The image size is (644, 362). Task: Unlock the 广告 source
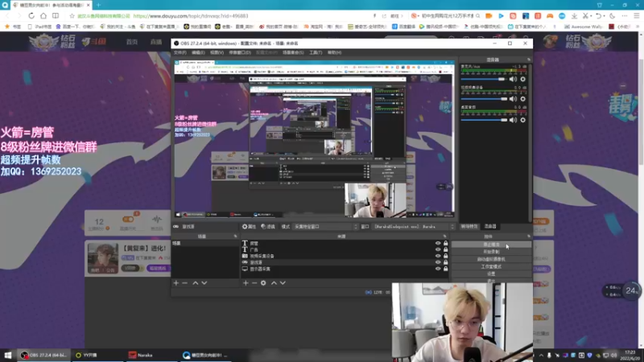click(446, 249)
